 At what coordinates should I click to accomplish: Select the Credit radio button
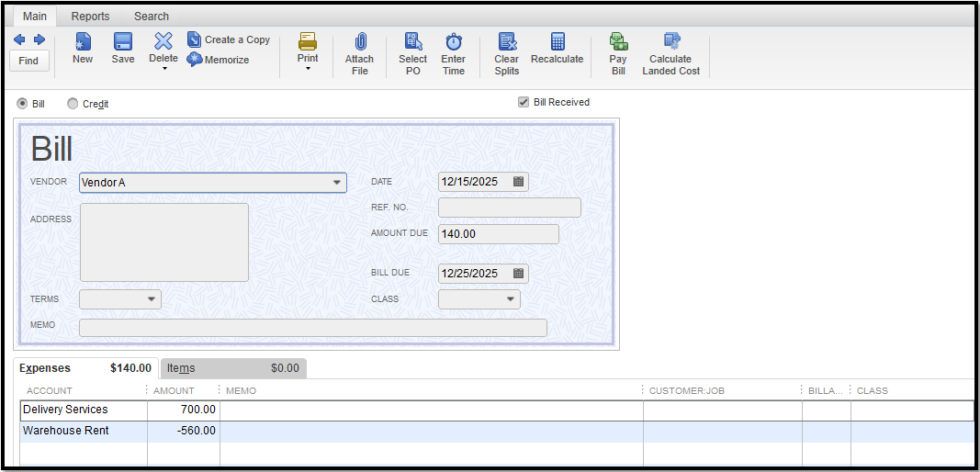[73, 104]
